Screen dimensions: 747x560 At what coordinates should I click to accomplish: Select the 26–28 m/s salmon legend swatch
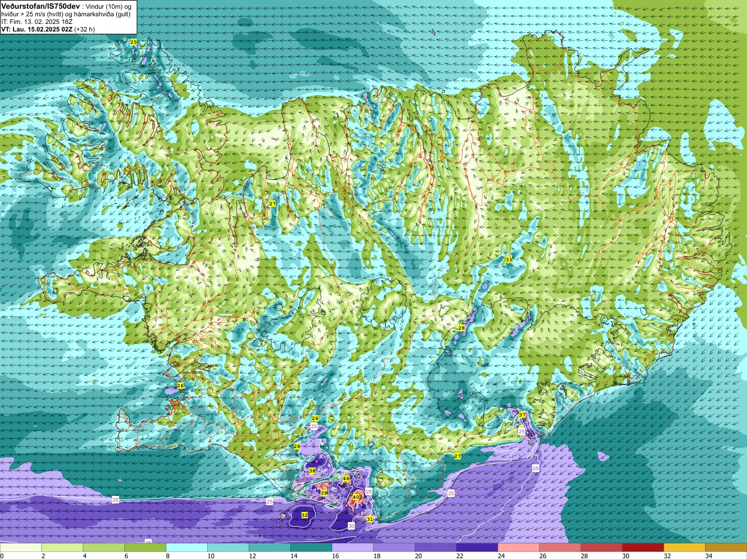tap(560, 548)
